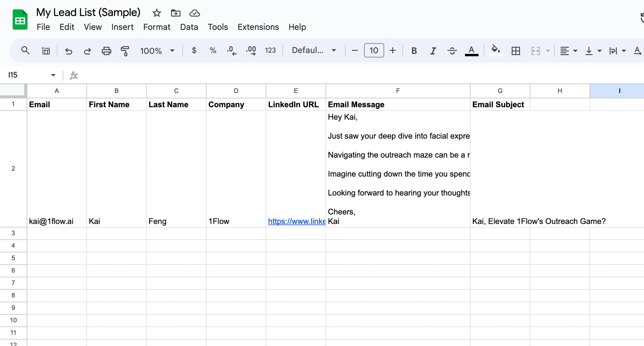The height and width of the screenshot is (346, 644).
Task: Select column F header
Action: pyautogui.click(x=398, y=91)
